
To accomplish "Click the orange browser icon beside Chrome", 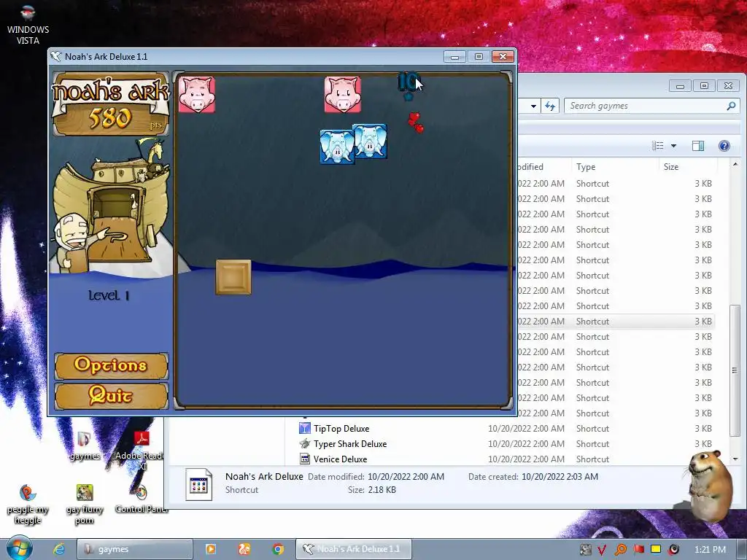I will click(x=244, y=549).
